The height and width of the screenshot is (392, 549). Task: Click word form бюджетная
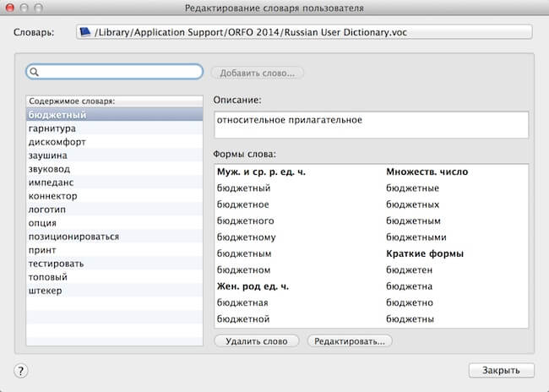click(242, 302)
